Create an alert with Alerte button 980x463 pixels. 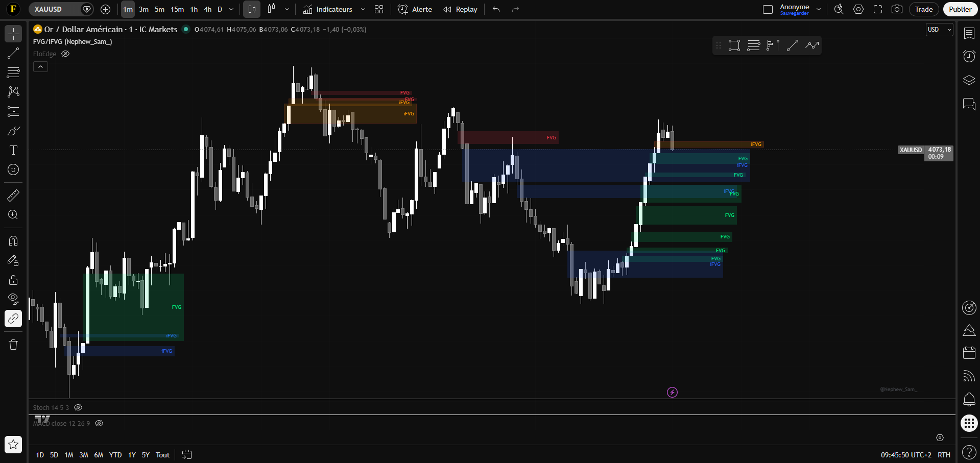coord(415,9)
